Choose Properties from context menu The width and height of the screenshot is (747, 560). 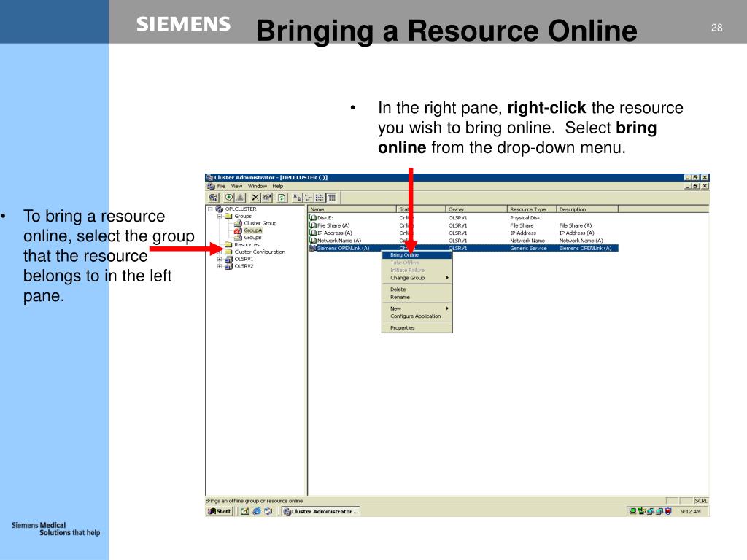pos(417,328)
